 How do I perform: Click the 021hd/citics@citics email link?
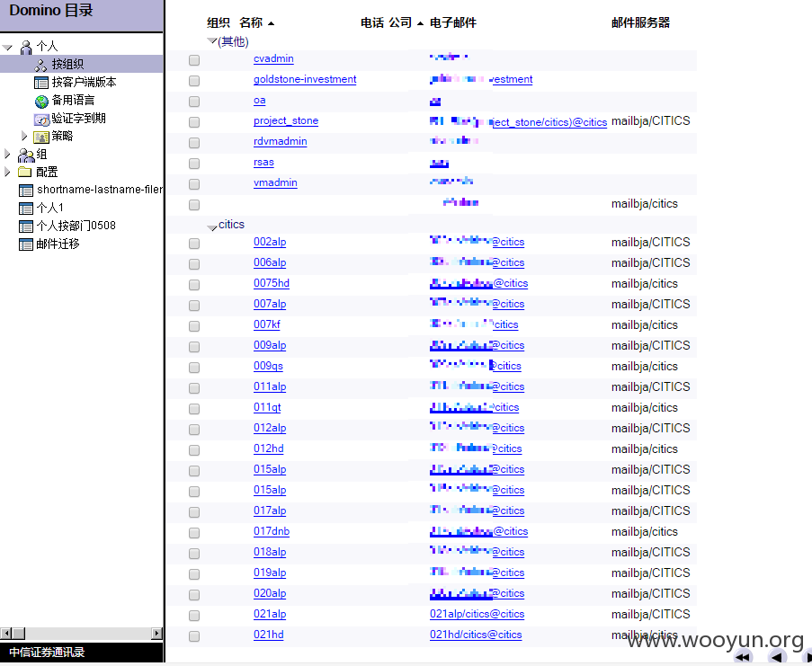[476, 635]
